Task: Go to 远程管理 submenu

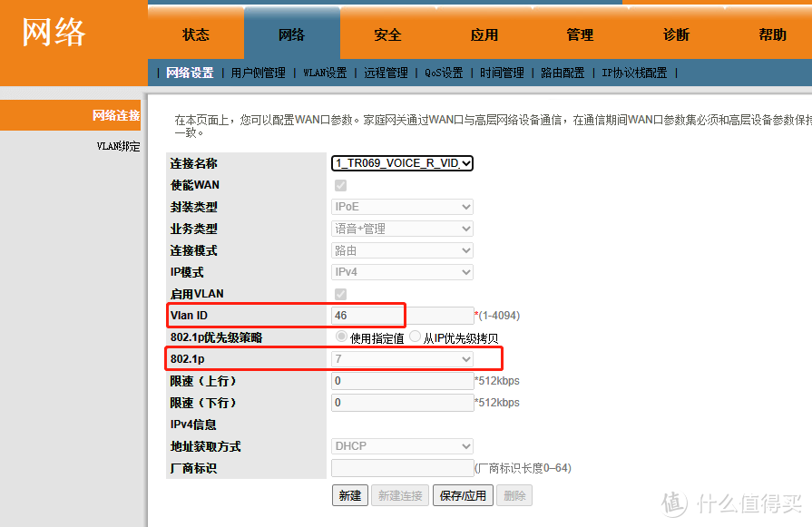Action: tap(386, 73)
